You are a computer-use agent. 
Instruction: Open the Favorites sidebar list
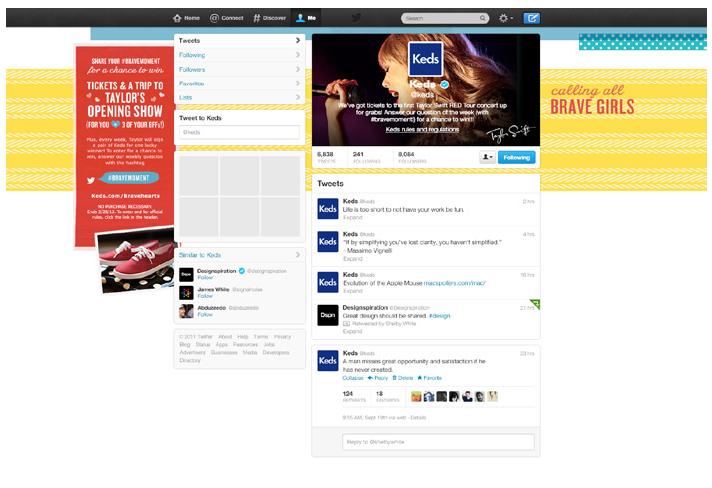(x=239, y=84)
